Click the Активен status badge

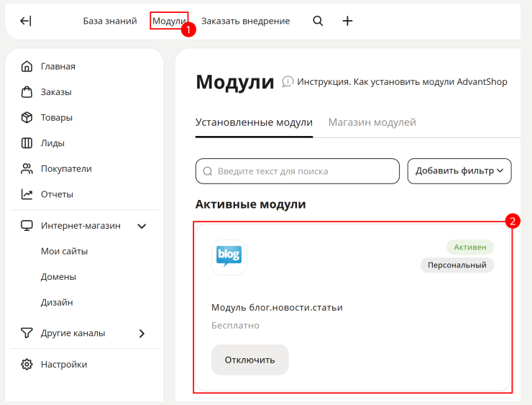pos(470,247)
